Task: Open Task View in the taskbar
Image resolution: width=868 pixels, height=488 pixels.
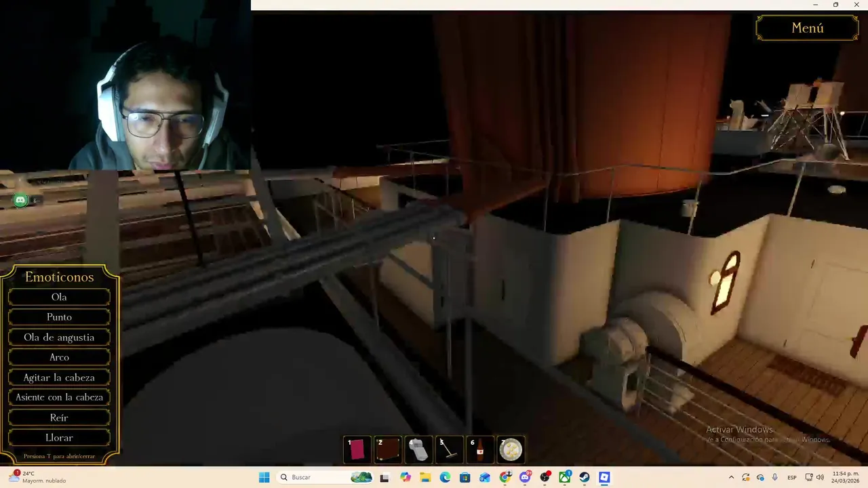Action: (x=384, y=477)
